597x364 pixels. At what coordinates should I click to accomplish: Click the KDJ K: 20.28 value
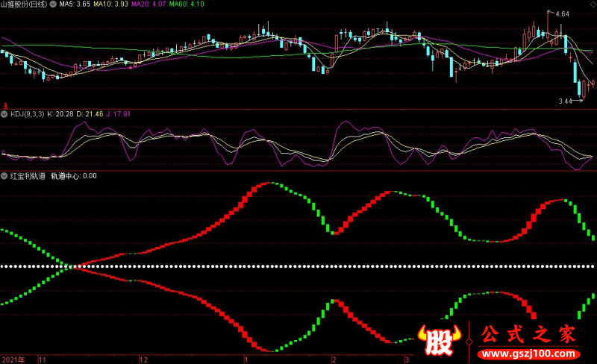point(60,114)
